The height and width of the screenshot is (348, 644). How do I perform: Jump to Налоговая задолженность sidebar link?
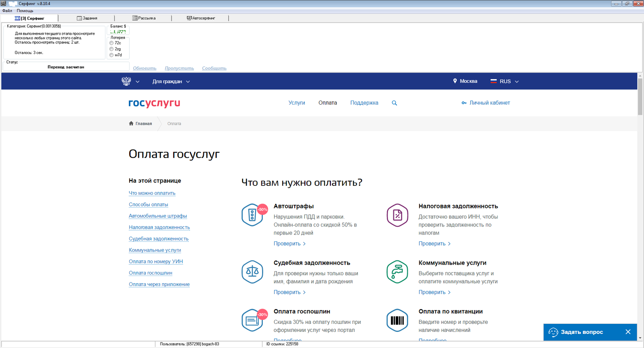coord(159,227)
